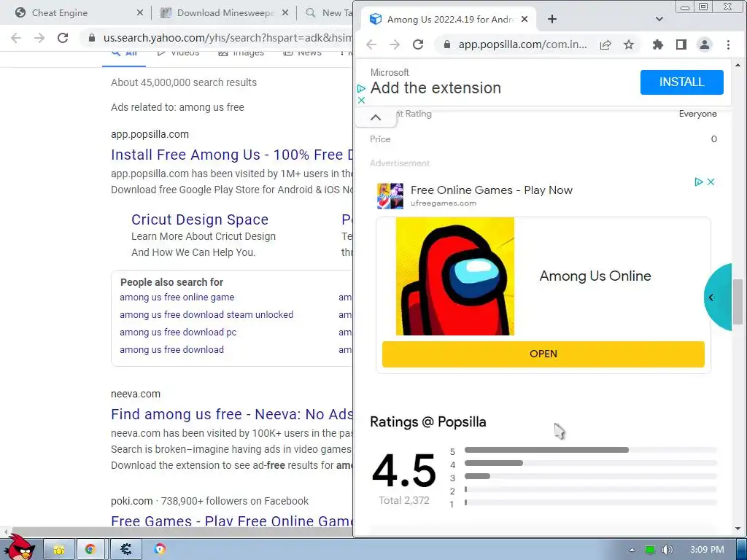This screenshot has width=747, height=560.
Task: Toggle the side panel icon
Action: click(x=681, y=44)
